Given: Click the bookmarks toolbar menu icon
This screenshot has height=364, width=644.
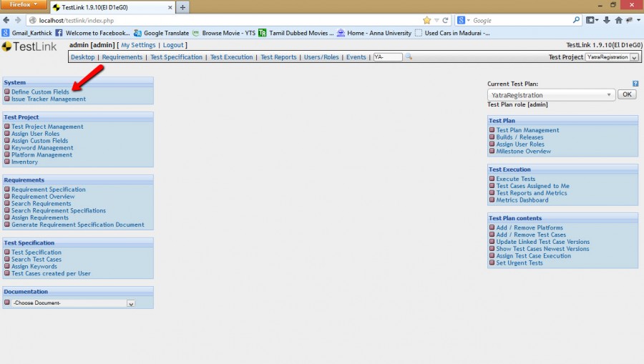Looking at the screenshot, I should 592,20.
